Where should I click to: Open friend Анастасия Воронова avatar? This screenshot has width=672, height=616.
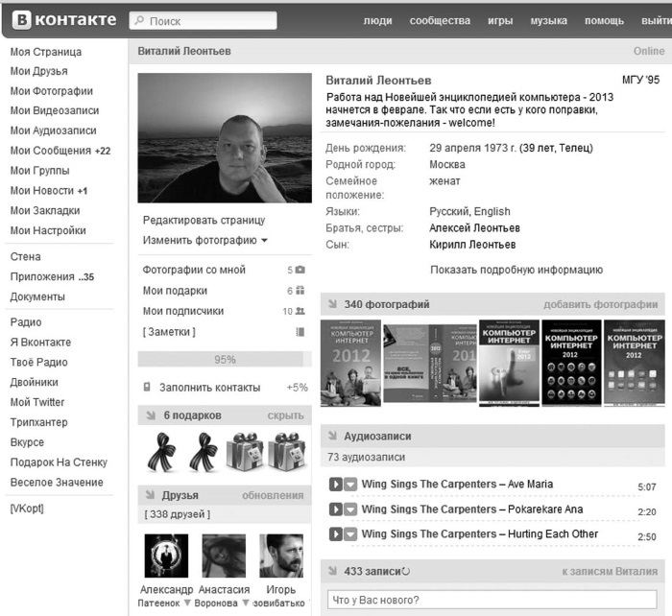pyautogui.click(x=224, y=556)
